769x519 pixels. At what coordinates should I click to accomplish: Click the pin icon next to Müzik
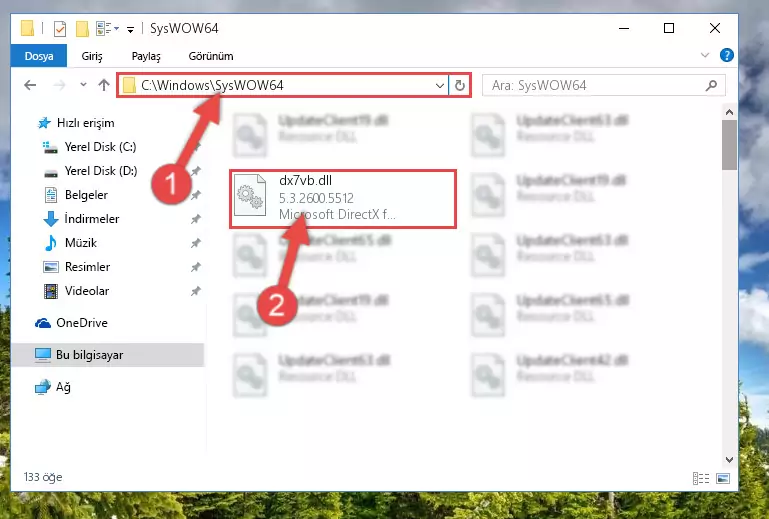[x=196, y=243]
